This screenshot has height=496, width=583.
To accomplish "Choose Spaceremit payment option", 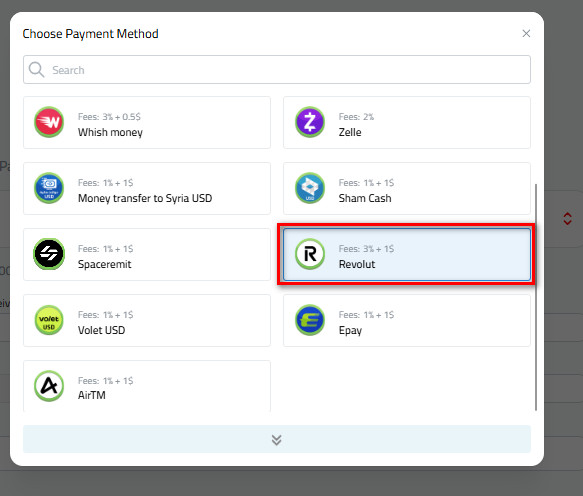I will coord(147,254).
